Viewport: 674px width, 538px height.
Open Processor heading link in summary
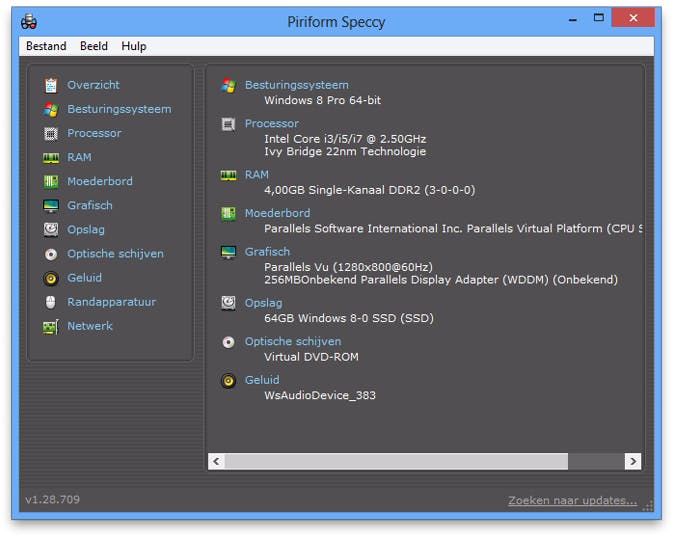[x=272, y=124]
